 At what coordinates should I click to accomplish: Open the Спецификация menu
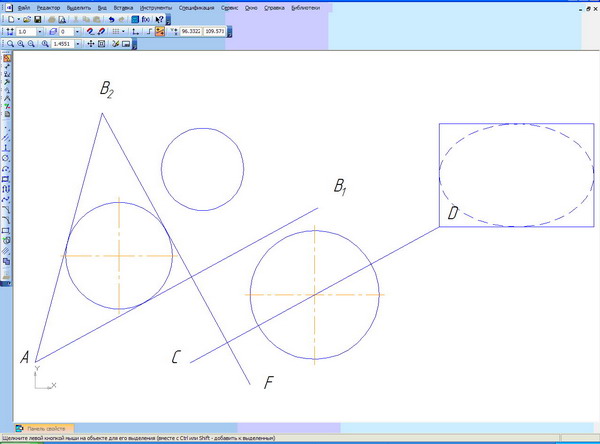199,7
